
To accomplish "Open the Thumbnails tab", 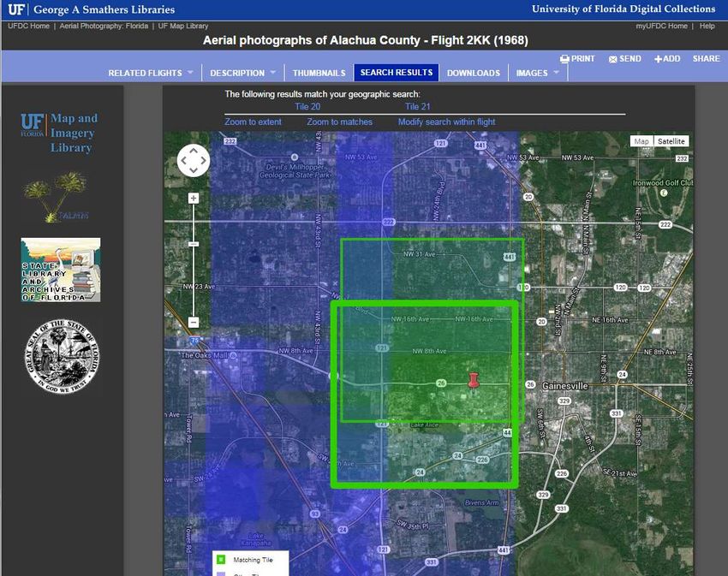I will click(x=319, y=73).
